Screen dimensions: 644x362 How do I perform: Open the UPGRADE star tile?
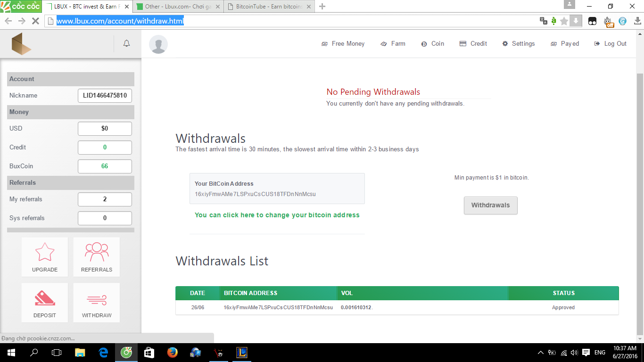click(x=45, y=257)
